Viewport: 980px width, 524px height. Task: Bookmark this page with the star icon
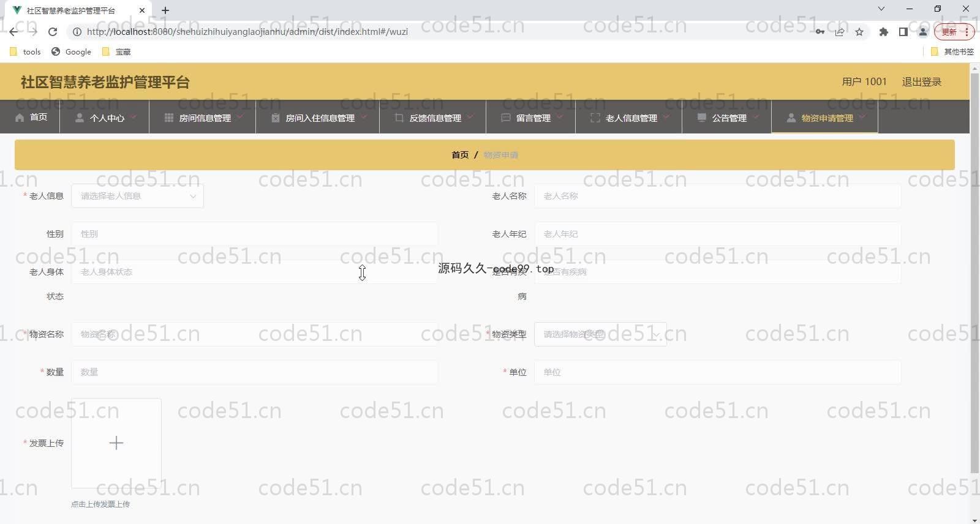click(x=859, y=32)
